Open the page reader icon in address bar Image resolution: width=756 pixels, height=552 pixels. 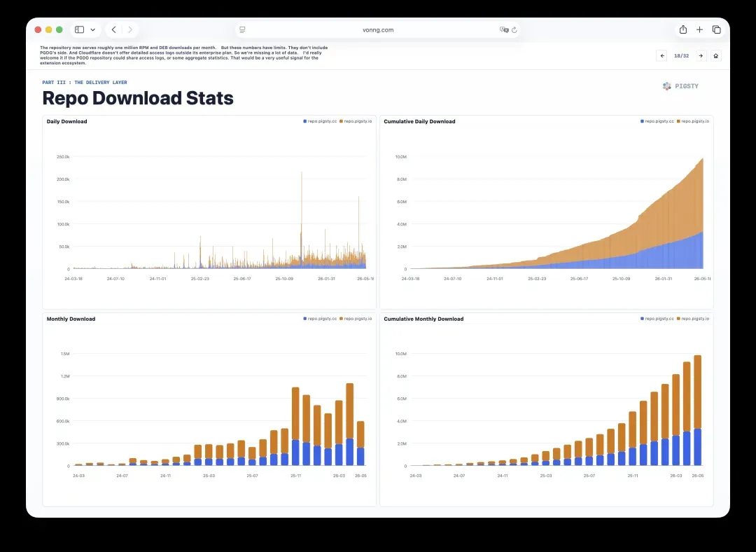pos(242,30)
